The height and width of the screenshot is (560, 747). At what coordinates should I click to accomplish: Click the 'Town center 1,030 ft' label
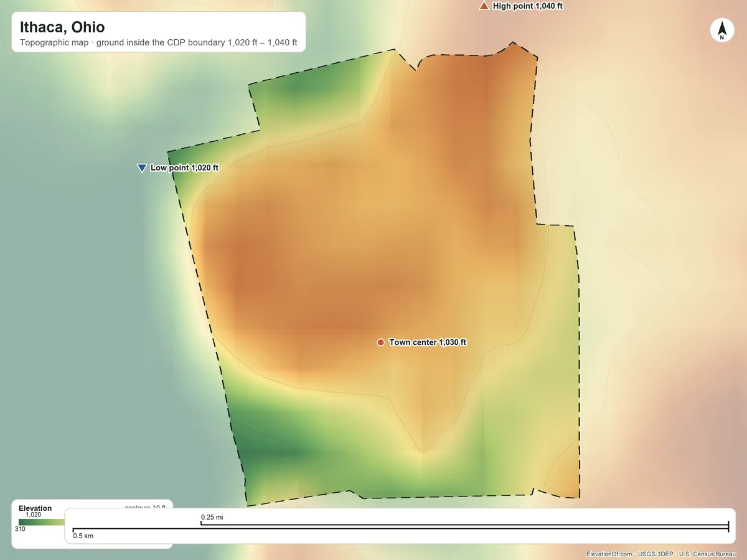(428, 342)
